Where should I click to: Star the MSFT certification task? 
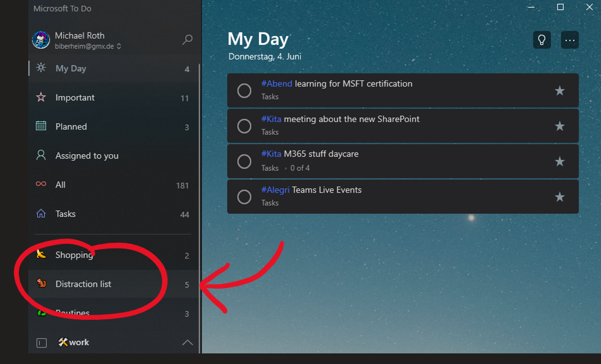pos(560,91)
